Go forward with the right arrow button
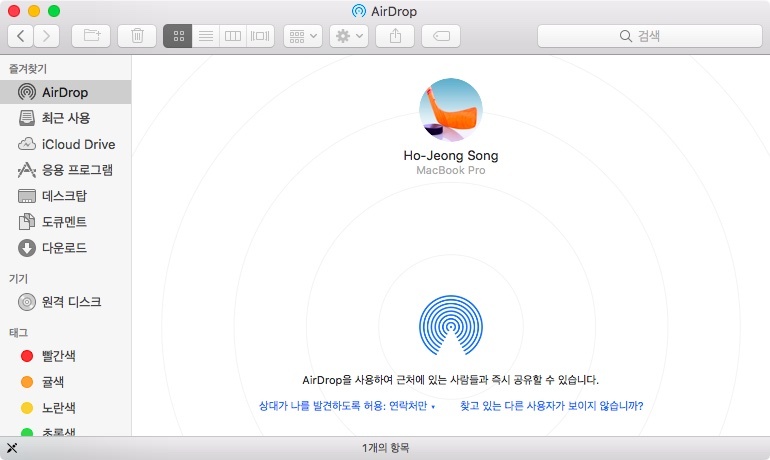 pos(47,36)
